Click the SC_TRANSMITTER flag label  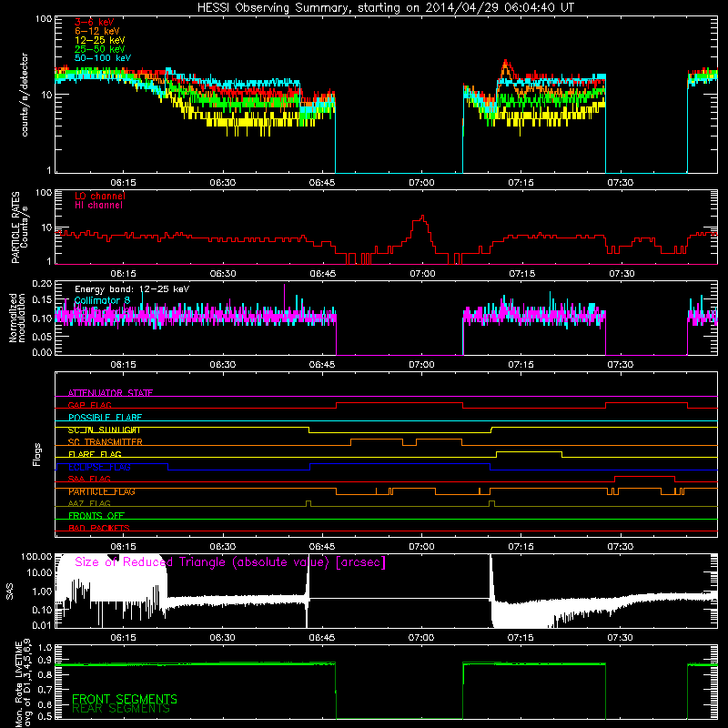[106, 442]
